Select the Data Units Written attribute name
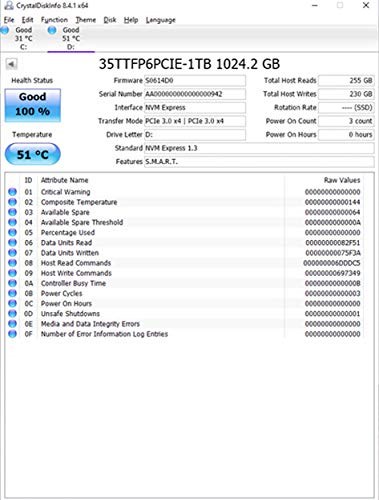The image size is (379, 500). [70, 253]
